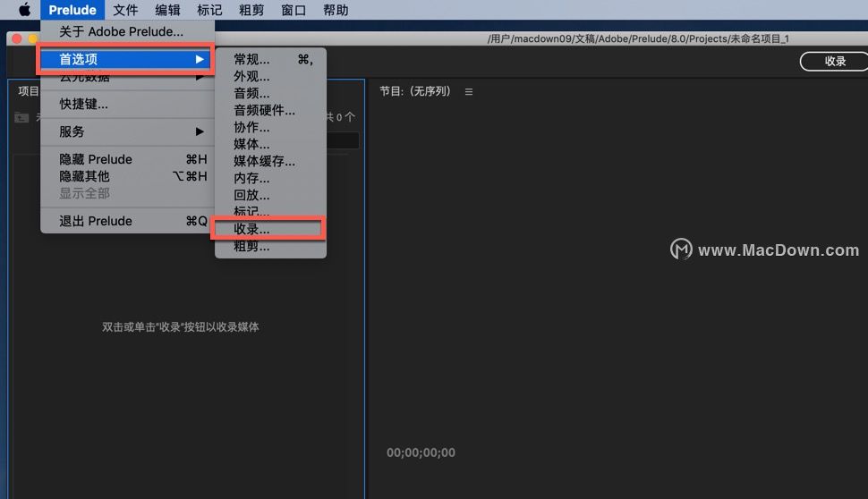Open 音频... preferences
The height and width of the screenshot is (499, 868).
pos(271,94)
